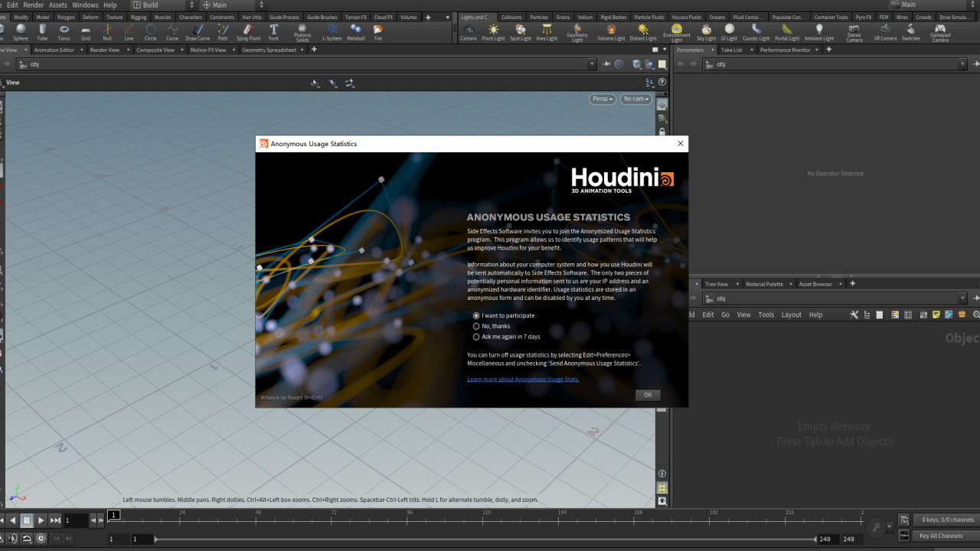This screenshot has width=980, height=551.
Task: Select the Sphere tool on the Create shelf
Action: 21,32
